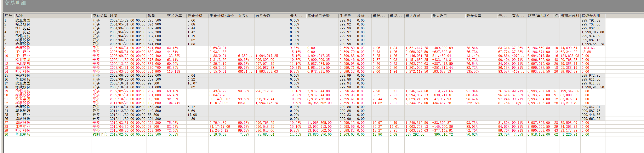Click open price 10.07 in row 17
Screen dimensions: 644x153
pyautogui.click(x=192, y=83)
